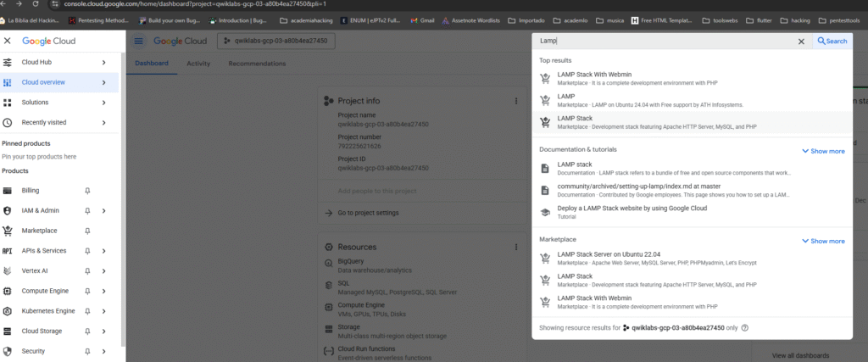Click the Vertex AI sidebar icon
Screen dimensions: 868x362
8,271
